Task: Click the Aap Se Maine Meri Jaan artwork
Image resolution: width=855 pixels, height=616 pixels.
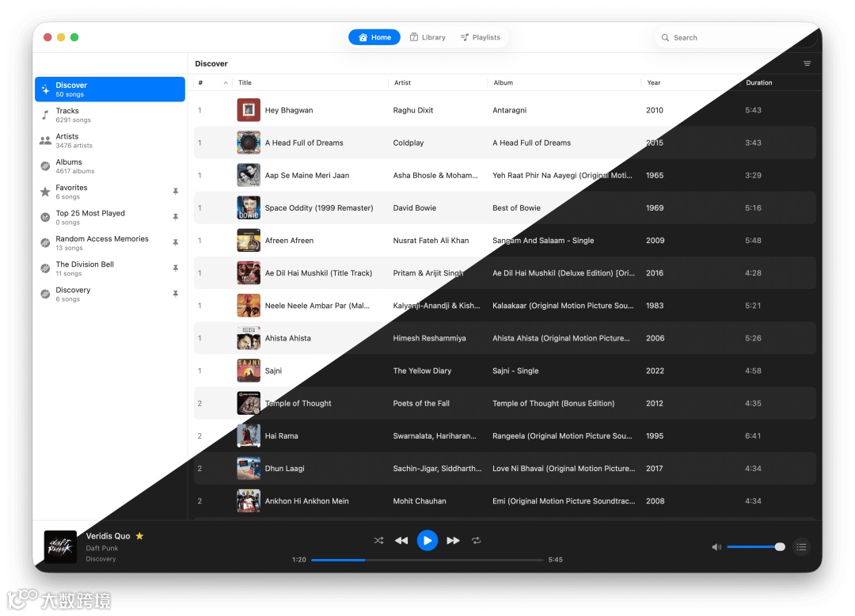Action: [249, 176]
